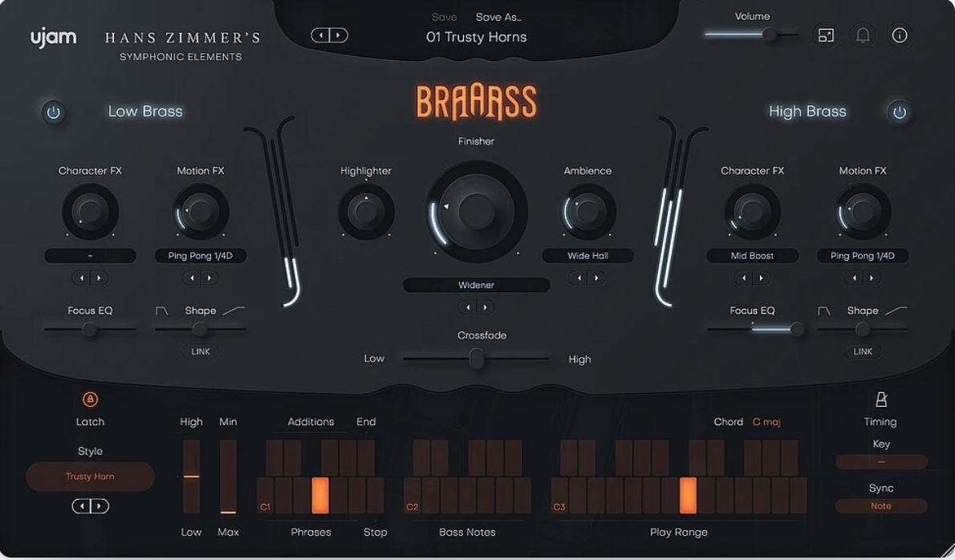
Task: Select previous Low Brass Motion FX mode
Action: [192, 278]
